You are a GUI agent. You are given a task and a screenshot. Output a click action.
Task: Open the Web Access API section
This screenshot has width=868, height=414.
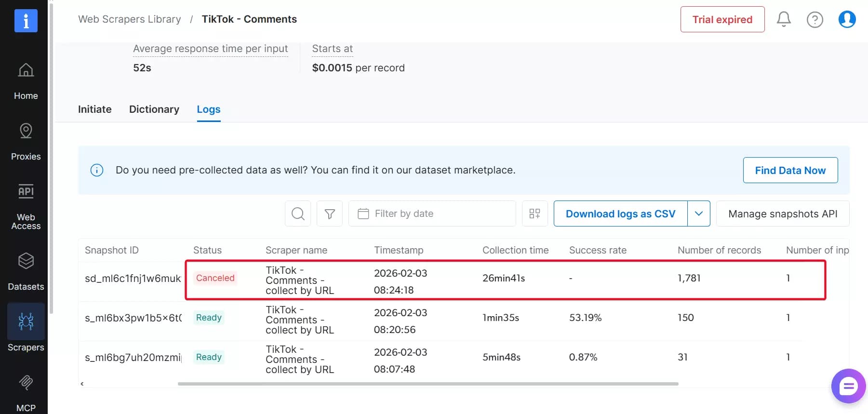[x=26, y=207]
